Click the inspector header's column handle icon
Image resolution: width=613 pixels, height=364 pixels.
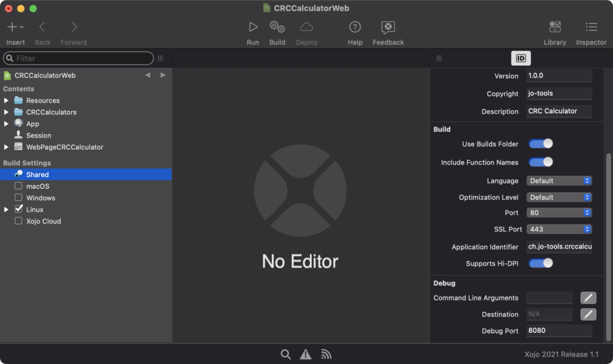pyautogui.click(x=439, y=58)
